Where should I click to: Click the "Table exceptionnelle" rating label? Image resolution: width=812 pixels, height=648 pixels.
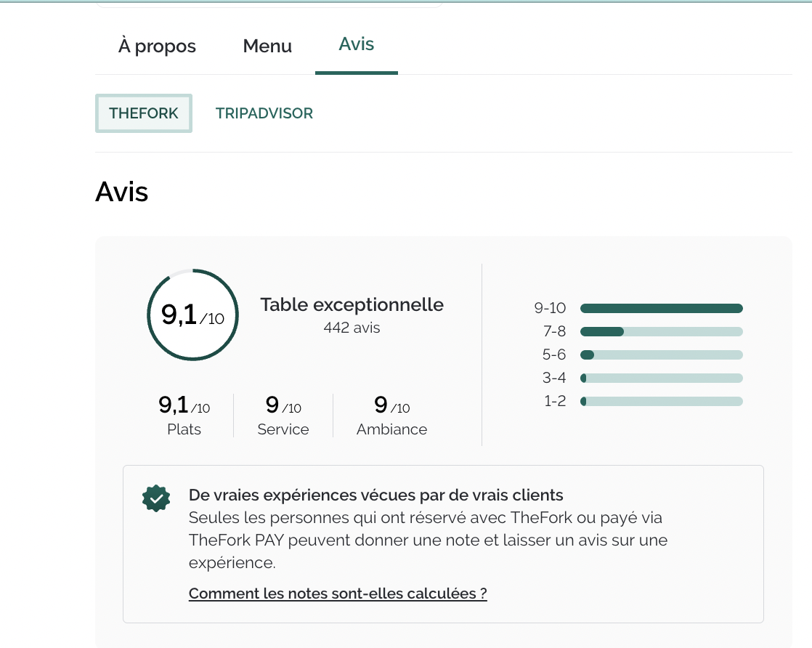tap(352, 304)
